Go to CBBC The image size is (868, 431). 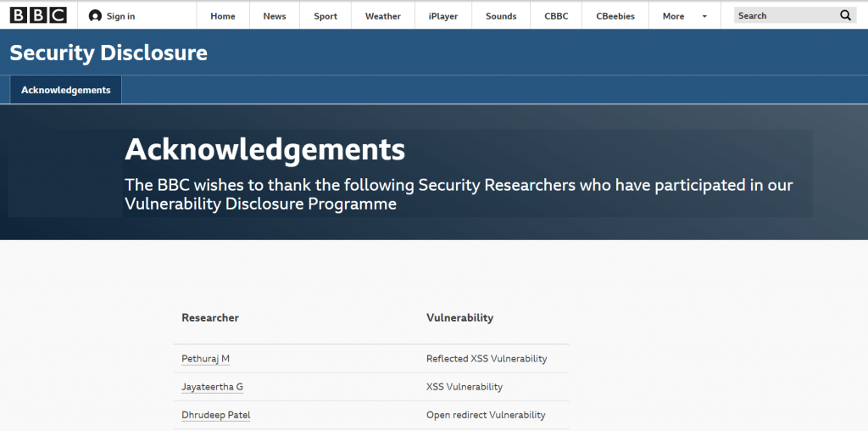[556, 16]
